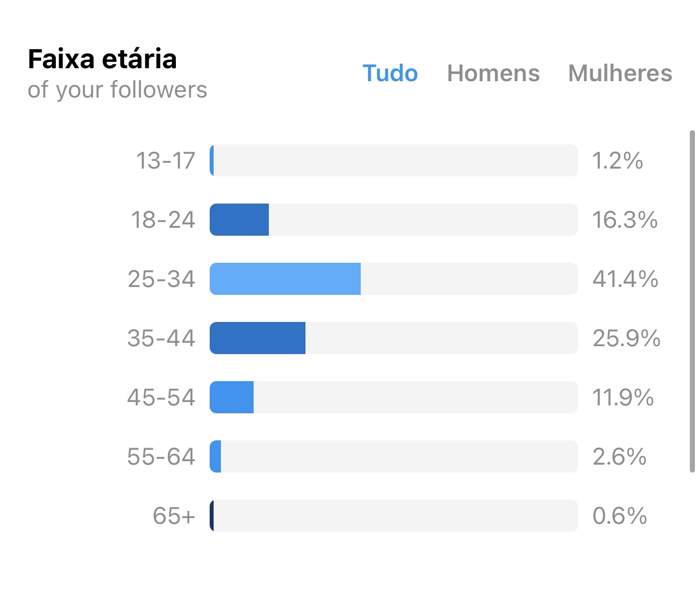Open the Mulheres tab
Image resolution: width=700 pixels, height=596 pixels.
pos(620,73)
